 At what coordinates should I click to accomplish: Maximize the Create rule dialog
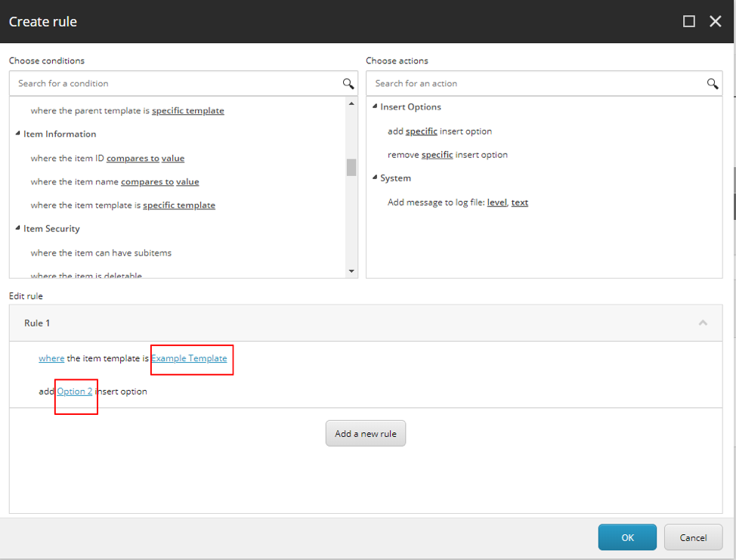tap(688, 21)
